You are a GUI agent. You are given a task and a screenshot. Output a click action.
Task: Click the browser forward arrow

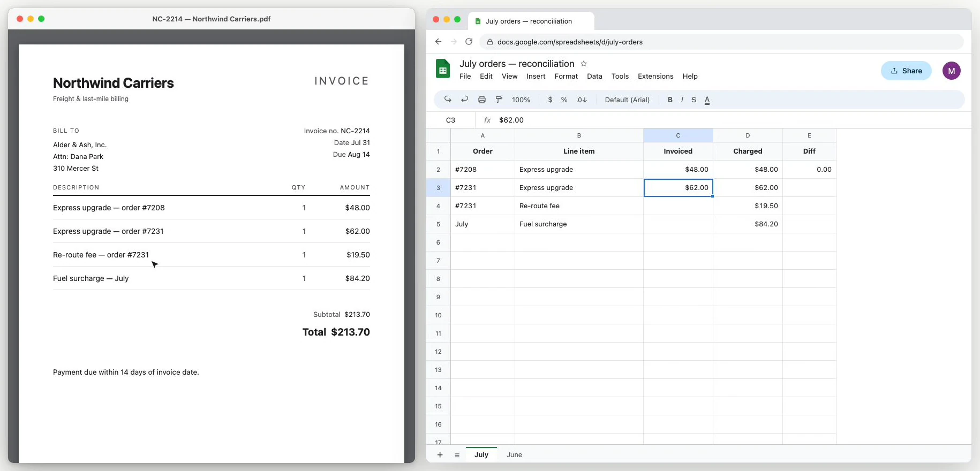coord(454,42)
